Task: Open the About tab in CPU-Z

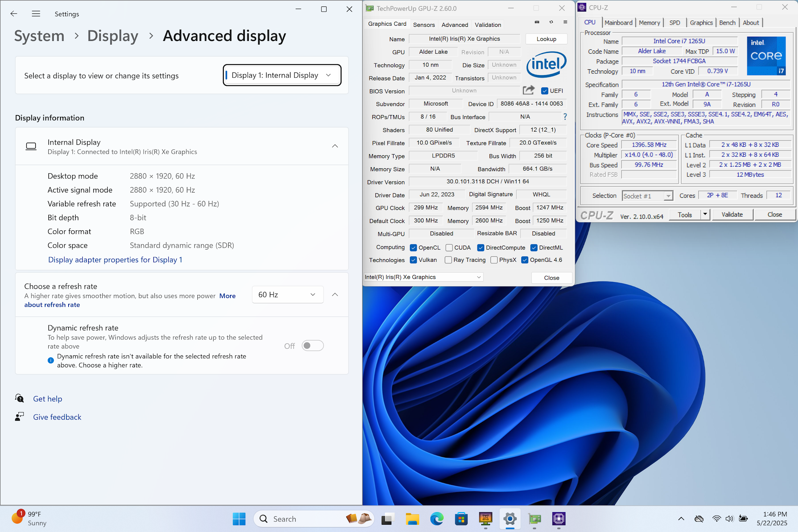Action: (x=750, y=22)
